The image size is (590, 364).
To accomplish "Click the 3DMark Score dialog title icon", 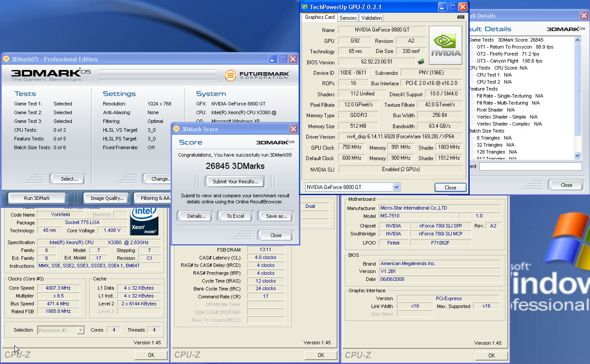I will 176,129.
